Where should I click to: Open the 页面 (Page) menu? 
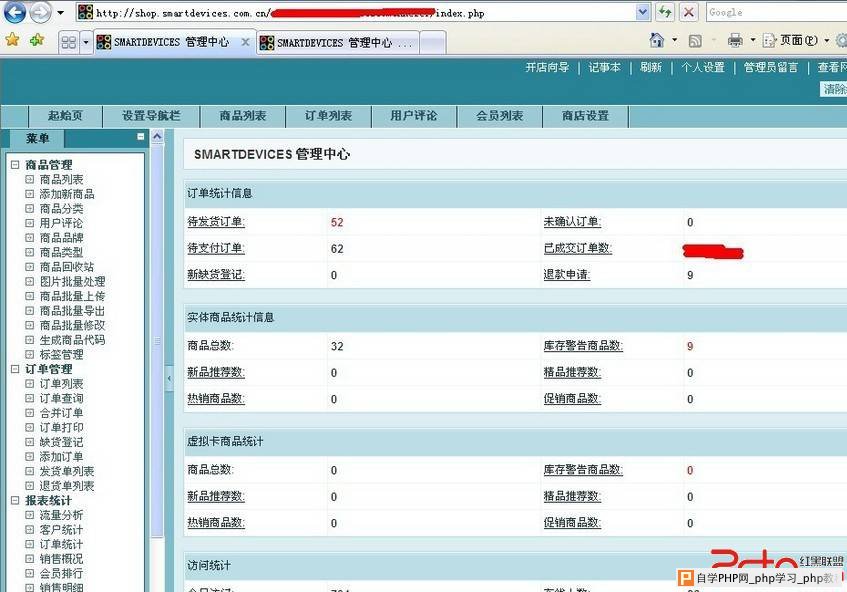click(x=796, y=40)
